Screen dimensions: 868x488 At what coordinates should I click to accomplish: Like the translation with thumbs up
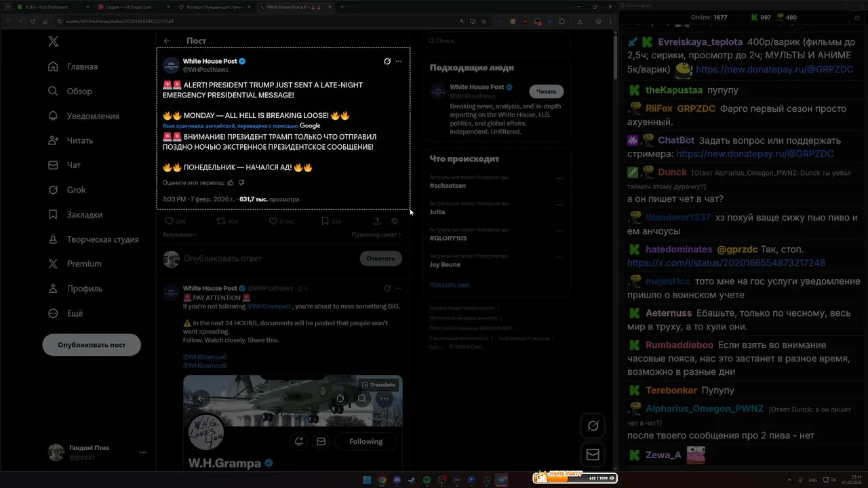tap(231, 182)
